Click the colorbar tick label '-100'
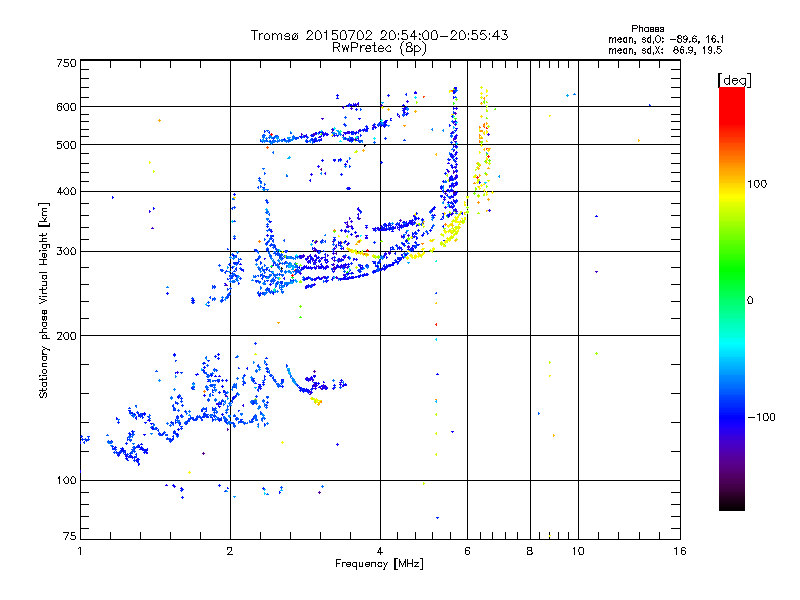 pyautogui.click(x=761, y=417)
